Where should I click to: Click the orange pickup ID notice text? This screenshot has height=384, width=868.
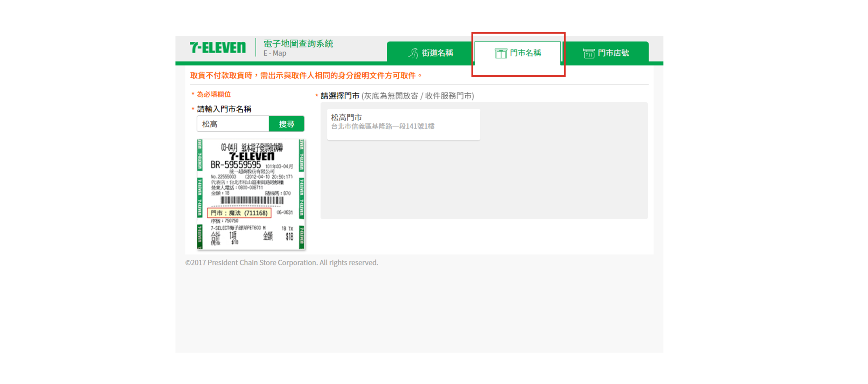coord(306,75)
